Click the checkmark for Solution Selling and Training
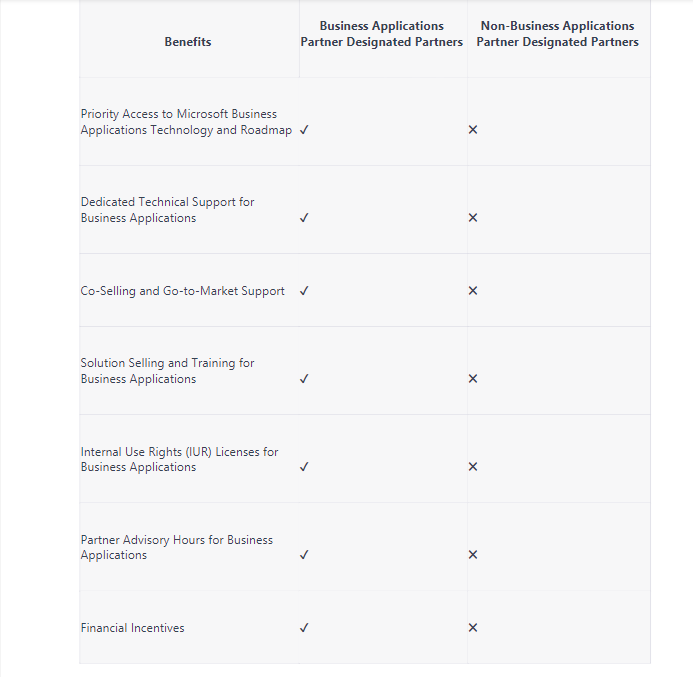The height and width of the screenshot is (677, 693). 304,379
